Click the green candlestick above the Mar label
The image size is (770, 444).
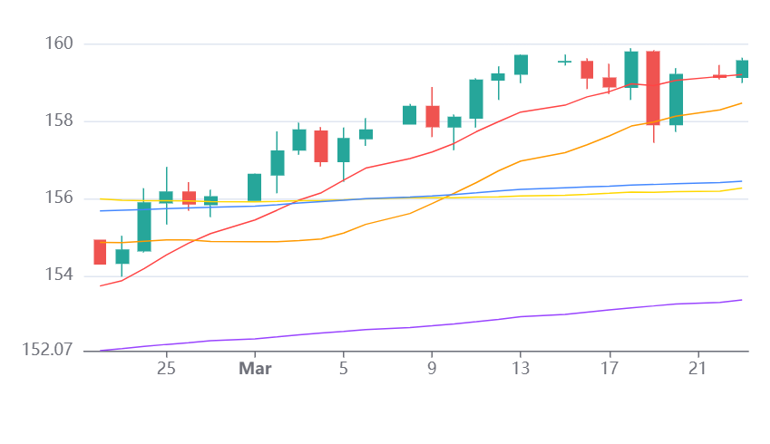pyautogui.click(x=254, y=187)
